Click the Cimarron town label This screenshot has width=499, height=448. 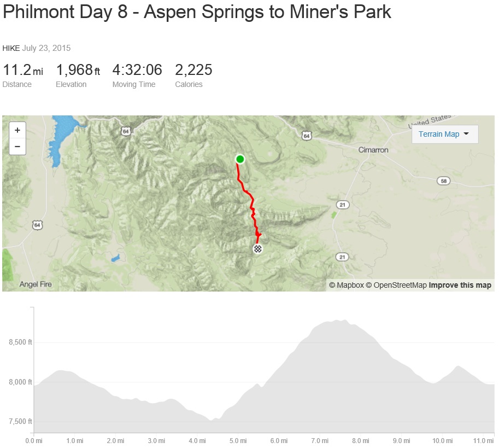click(x=373, y=150)
